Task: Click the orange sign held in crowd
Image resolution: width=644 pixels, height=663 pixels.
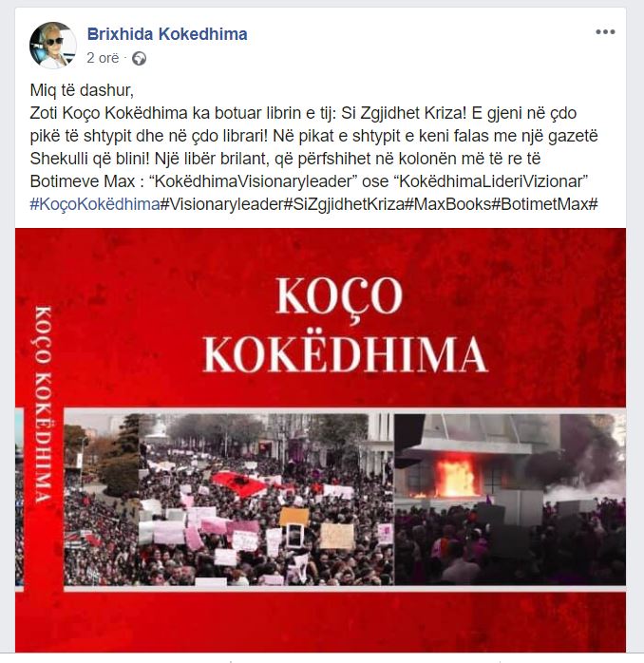Action: pyautogui.click(x=294, y=517)
